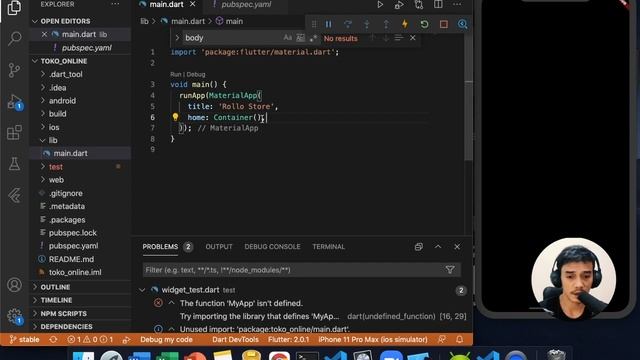640x360 pixels.
Task: Expand the android folder
Action: coord(62,100)
